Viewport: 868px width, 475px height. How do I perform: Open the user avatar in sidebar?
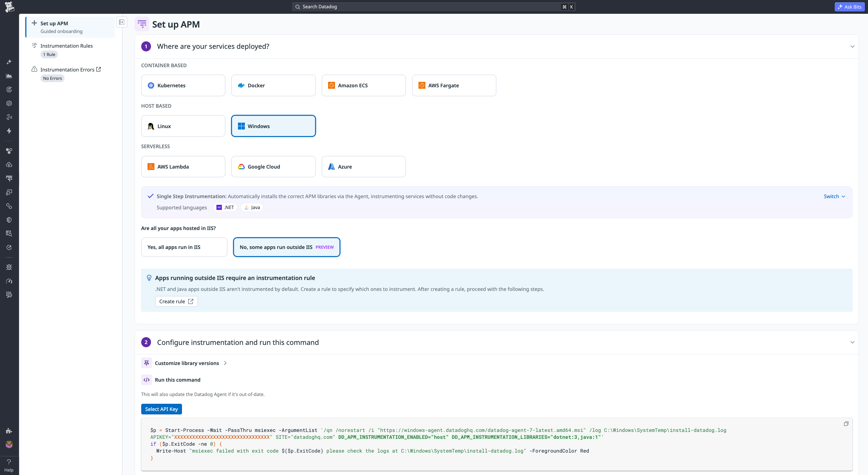9,445
